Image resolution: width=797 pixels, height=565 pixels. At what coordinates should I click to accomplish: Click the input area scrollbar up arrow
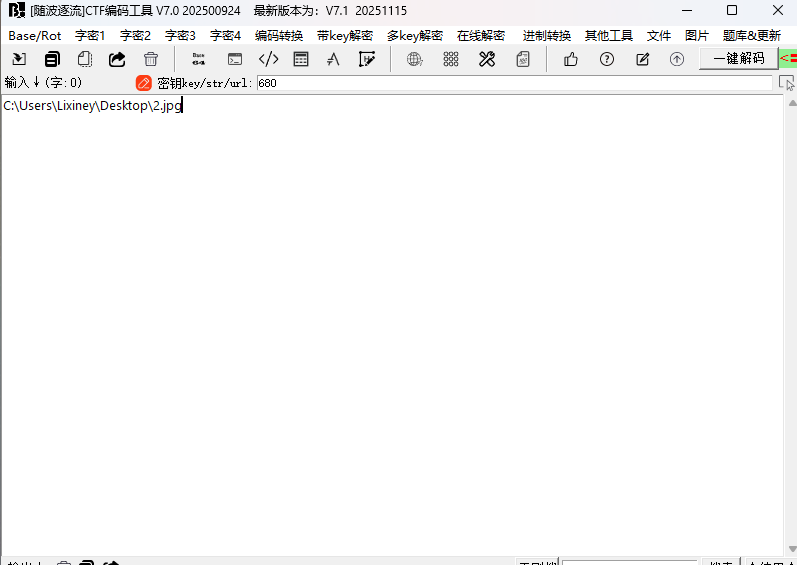(x=792, y=103)
